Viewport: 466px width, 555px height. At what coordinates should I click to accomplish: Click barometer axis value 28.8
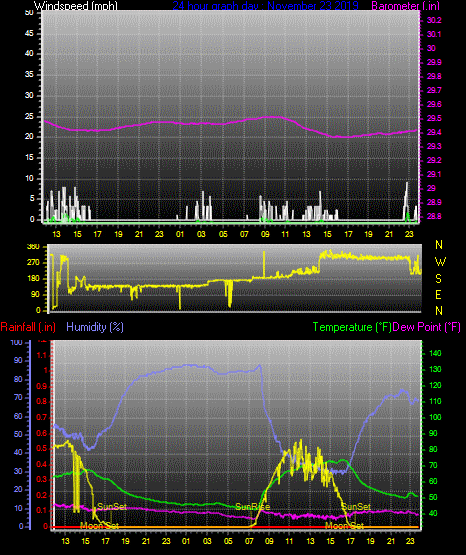point(434,216)
